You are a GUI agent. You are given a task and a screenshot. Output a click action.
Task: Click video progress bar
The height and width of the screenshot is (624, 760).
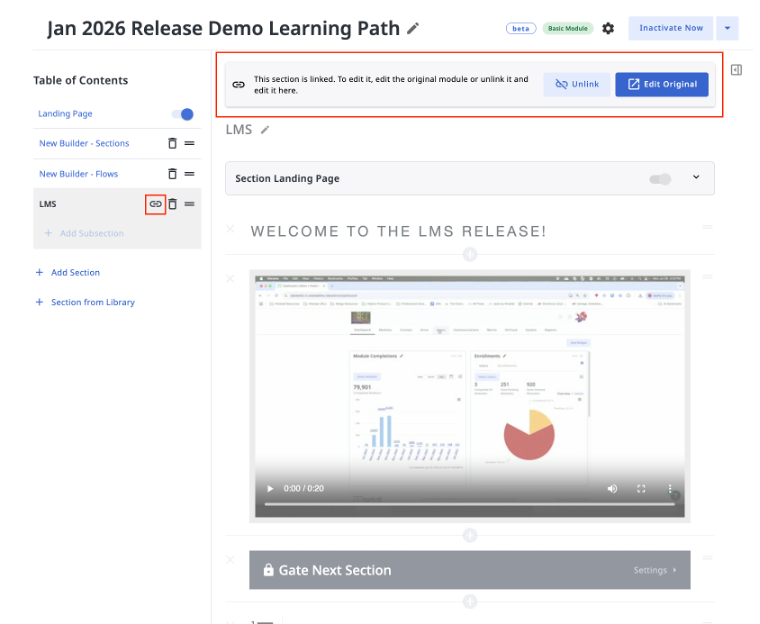[x=469, y=504]
